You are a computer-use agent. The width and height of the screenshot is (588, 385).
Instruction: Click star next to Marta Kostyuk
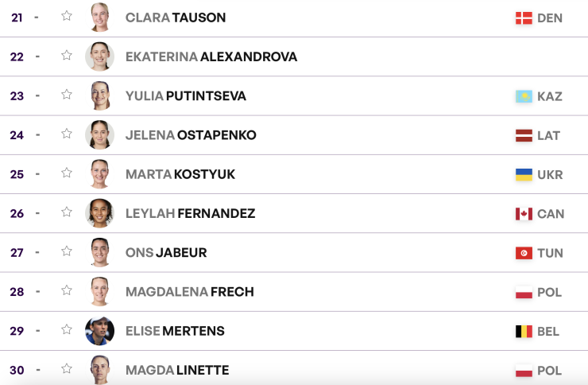click(x=67, y=173)
